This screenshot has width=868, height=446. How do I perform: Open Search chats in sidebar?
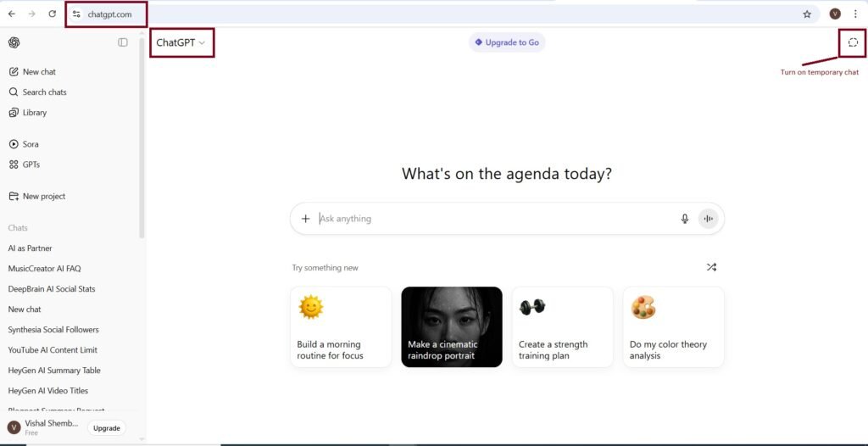[44, 92]
